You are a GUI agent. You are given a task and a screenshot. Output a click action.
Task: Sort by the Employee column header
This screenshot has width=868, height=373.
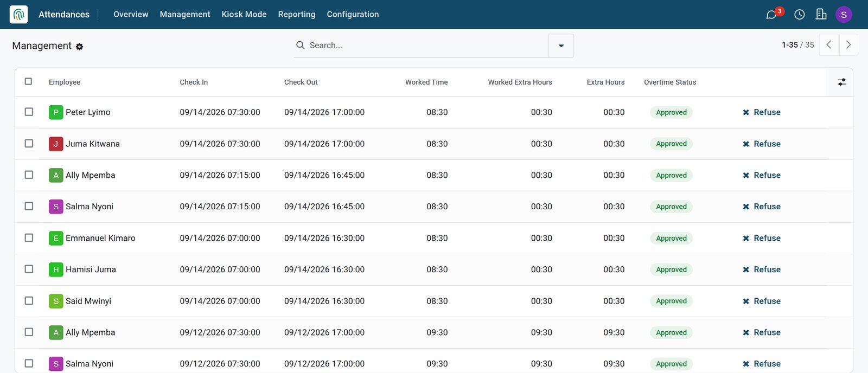pyautogui.click(x=65, y=82)
